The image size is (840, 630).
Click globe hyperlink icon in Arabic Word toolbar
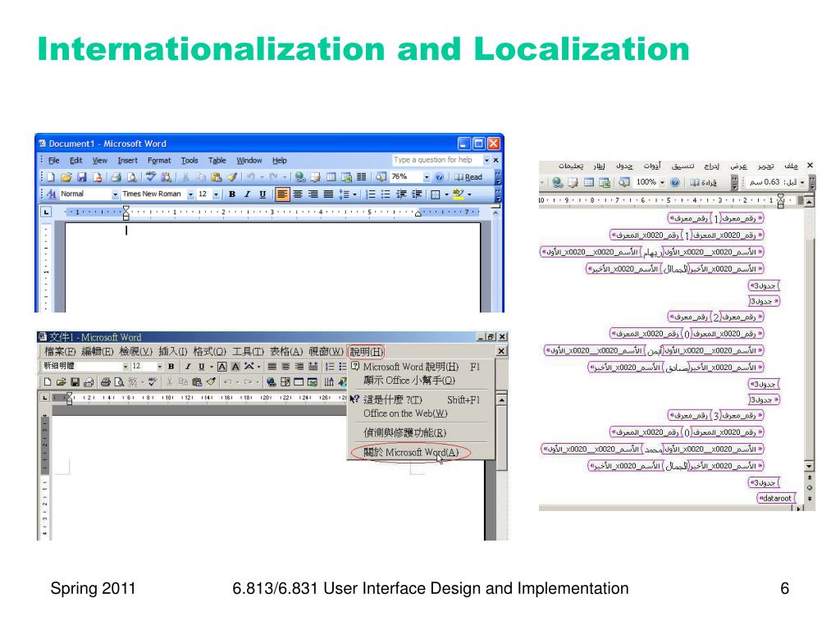[558, 182]
